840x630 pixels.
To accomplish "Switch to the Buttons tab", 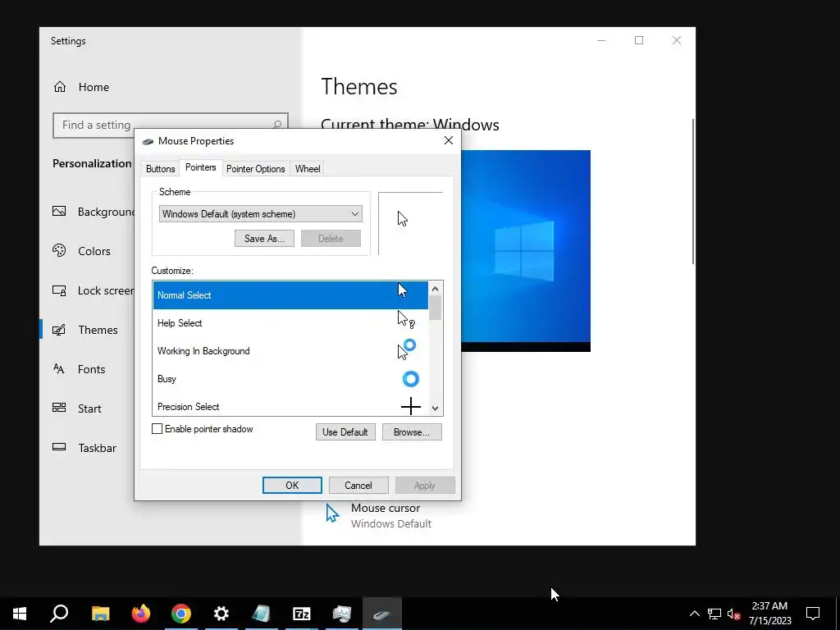I will [160, 169].
